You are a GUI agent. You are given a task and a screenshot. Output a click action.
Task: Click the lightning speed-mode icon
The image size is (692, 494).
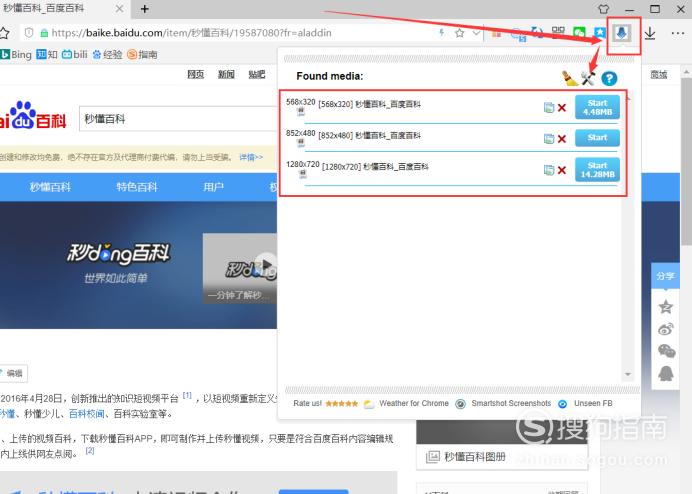(441, 33)
